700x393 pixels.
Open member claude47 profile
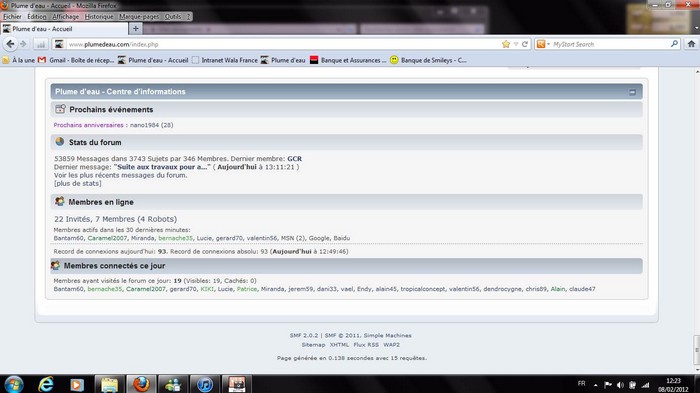pos(582,289)
